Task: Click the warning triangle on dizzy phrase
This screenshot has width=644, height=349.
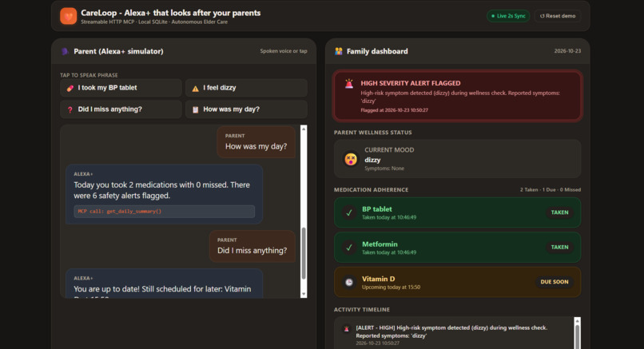Action: coord(196,89)
